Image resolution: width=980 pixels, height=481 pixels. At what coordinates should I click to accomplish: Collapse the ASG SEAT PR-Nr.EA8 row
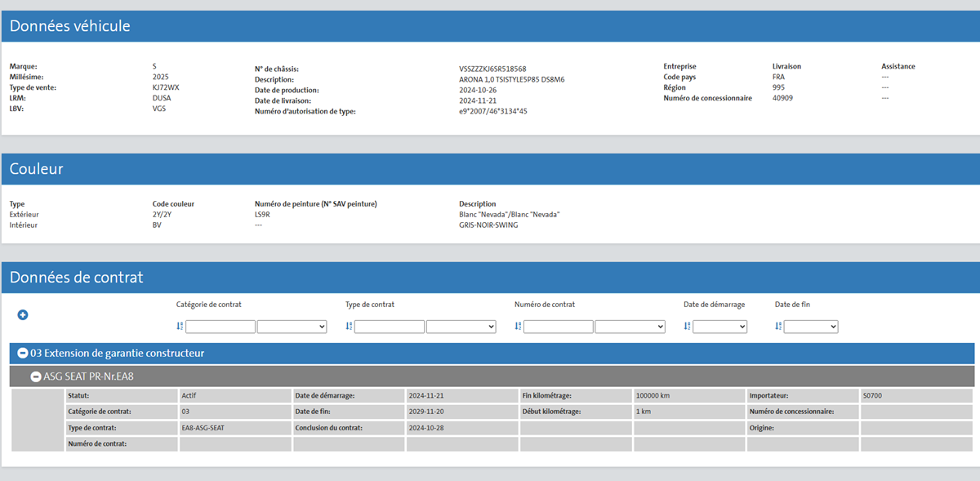click(36, 376)
